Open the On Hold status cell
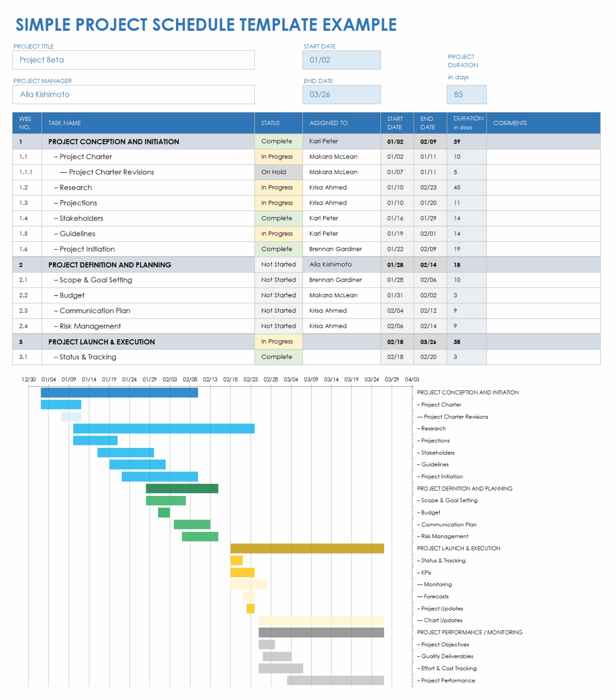The height and width of the screenshot is (700, 616). [278, 172]
